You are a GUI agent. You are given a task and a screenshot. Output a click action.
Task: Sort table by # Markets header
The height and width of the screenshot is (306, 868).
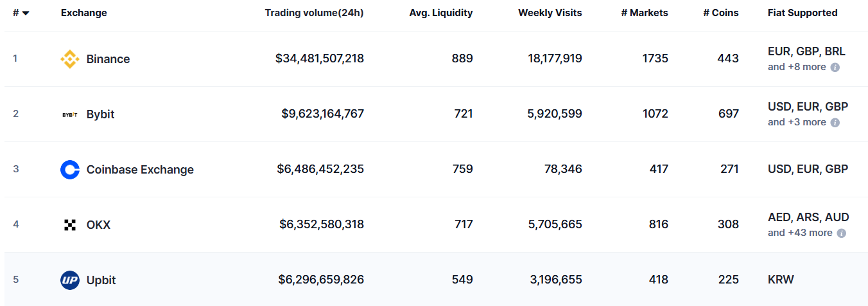pyautogui.click(x=644, y=13)
